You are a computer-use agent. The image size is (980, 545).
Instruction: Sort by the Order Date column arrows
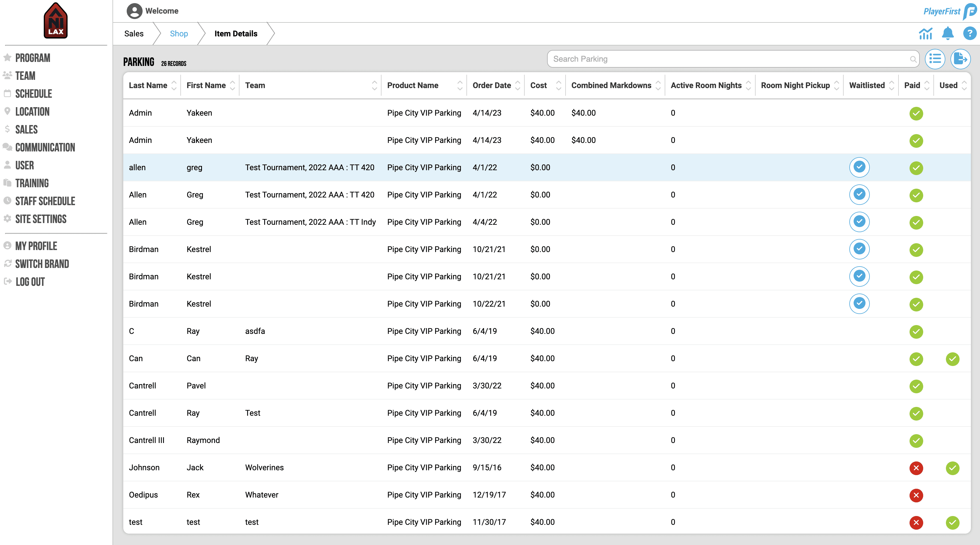[517, 86]
